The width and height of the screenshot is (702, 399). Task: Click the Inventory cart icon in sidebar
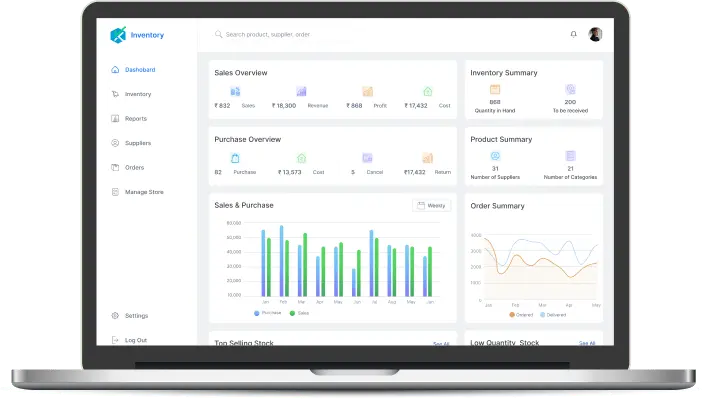point(115,94)
